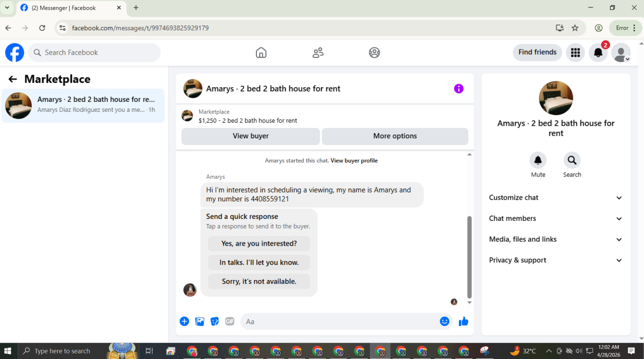Image resolution: width=644 pixels, height=359 pixels.
Task: Open the Friends icon in top navigation
Action: 318,52
